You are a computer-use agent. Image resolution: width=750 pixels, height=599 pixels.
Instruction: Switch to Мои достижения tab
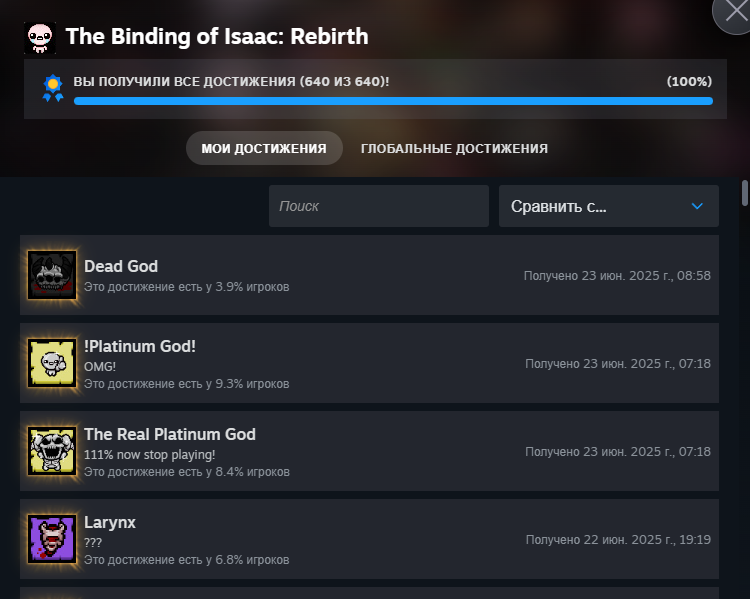[x=264, y=148]
